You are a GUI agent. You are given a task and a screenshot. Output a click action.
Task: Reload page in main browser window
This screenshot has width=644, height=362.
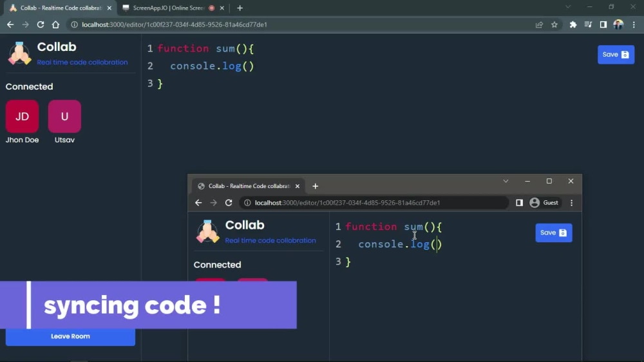40,24
